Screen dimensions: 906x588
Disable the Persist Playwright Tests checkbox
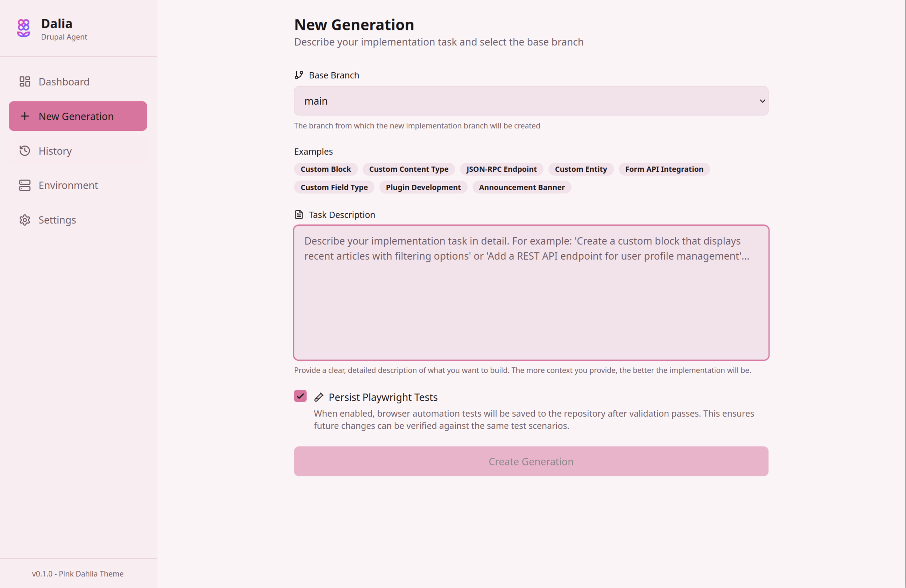(x=300, y=396)
